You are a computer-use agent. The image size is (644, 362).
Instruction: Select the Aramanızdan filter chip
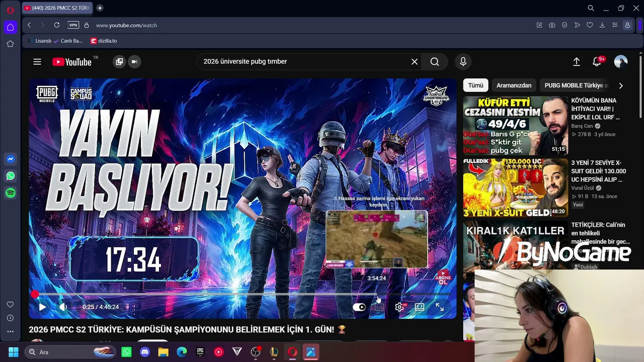click(x=514, y=85)
